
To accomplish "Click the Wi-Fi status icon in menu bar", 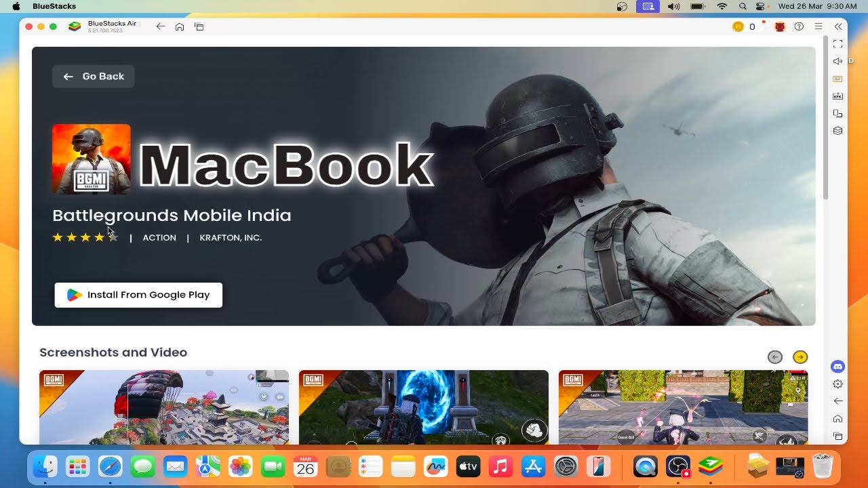I will pos(722,6).
